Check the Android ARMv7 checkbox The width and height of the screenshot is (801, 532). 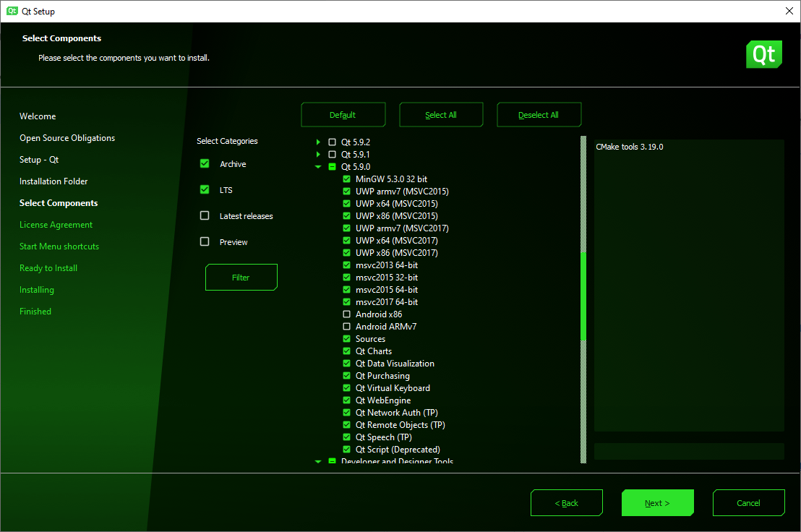coord(346,326)
